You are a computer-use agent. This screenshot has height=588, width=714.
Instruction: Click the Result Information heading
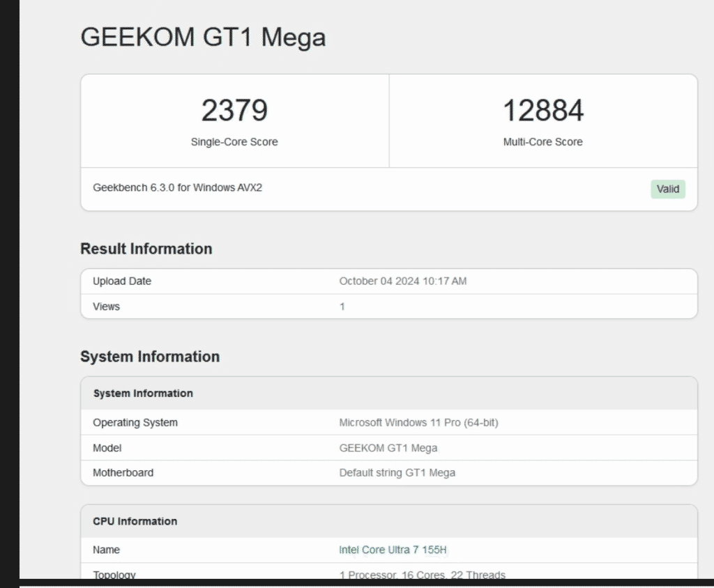click(146, 249)
